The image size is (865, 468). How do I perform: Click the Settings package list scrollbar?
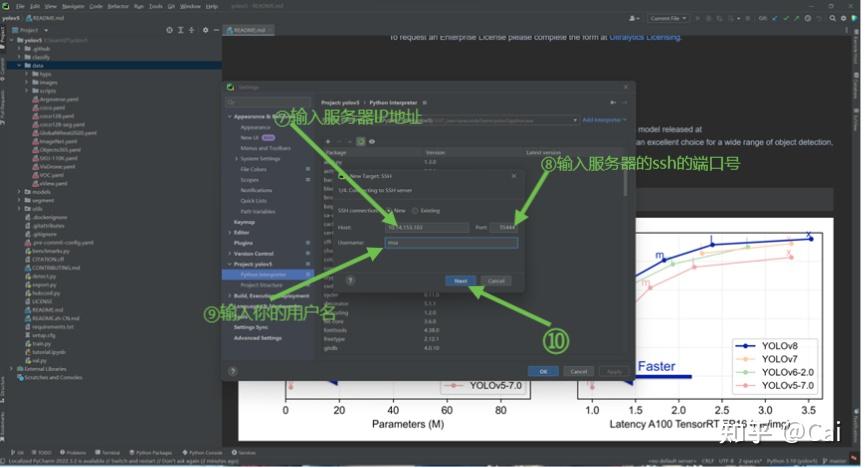625,182
